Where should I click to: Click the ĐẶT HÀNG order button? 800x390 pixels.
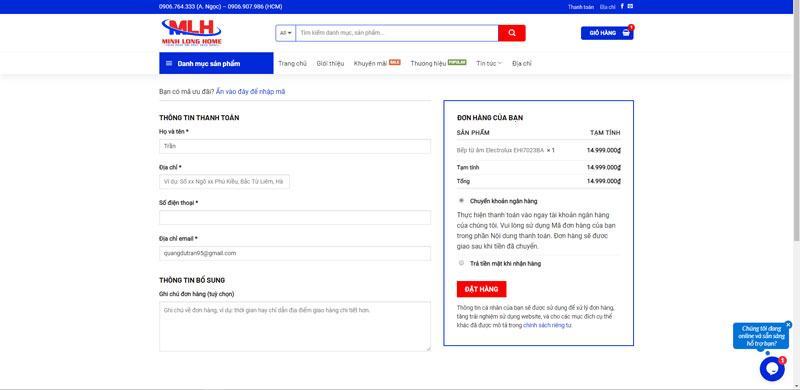(x=481, y=289)
